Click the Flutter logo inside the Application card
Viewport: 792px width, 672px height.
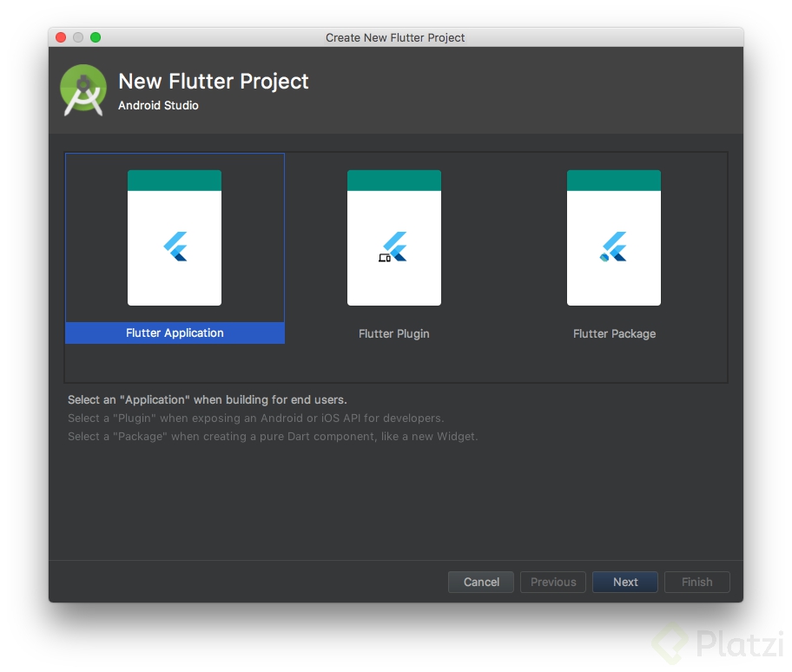175,247
